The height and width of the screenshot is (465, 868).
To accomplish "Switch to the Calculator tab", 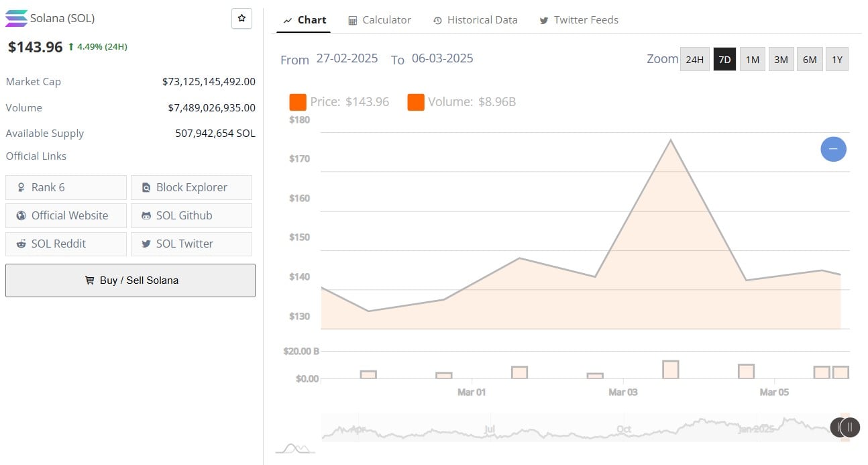I will 380,20.
